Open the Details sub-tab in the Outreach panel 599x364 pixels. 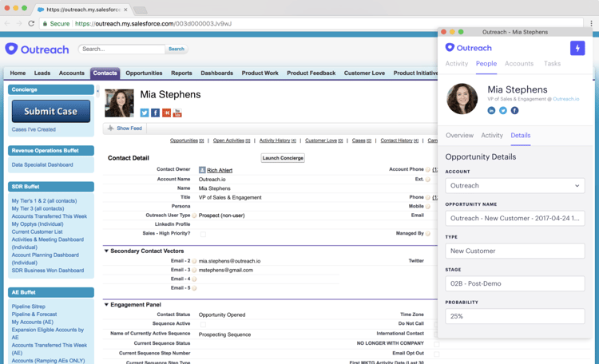[520, 135]
